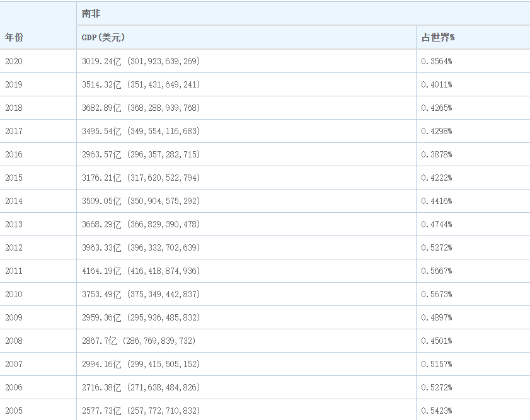Click the 2012 world share 0.5272%

(x=436, y=247)
